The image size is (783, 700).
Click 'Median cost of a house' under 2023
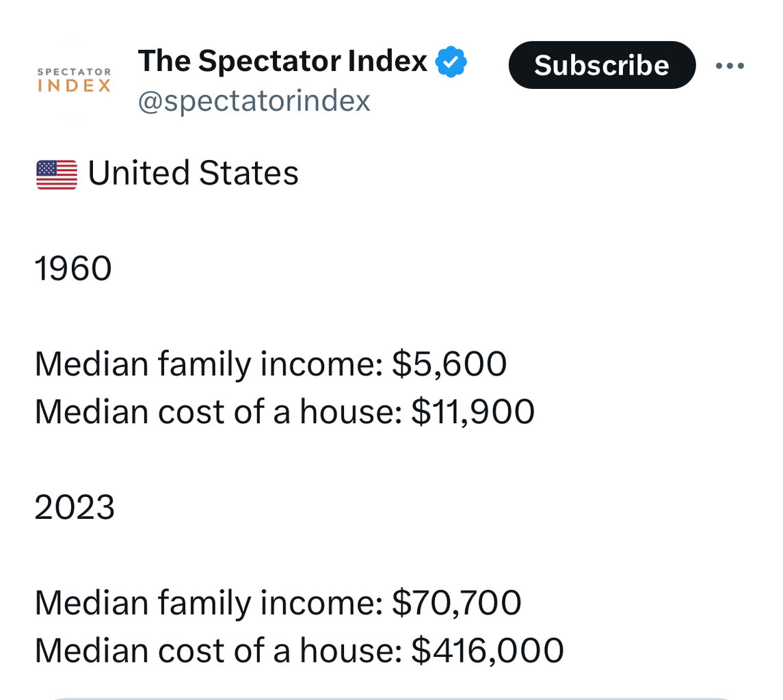[x=218, y=651]
